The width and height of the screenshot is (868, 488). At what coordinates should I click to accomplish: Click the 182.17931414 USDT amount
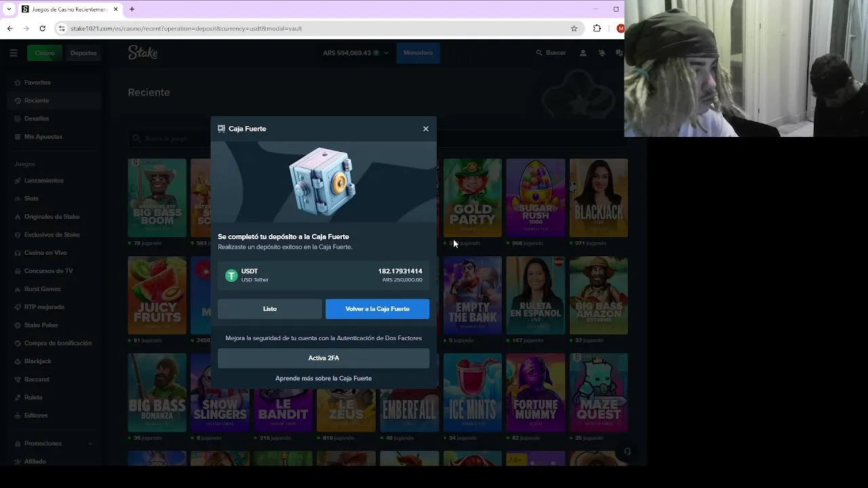pyautogui.click(x=400, y=271)
